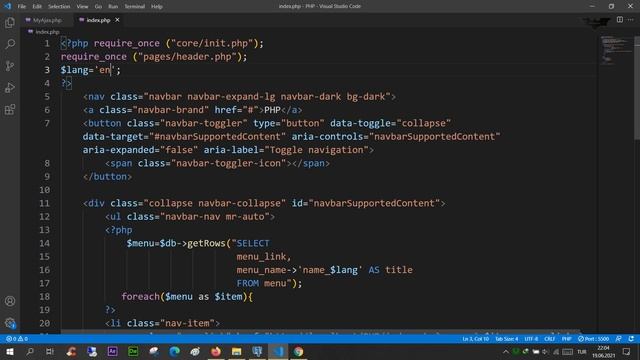Viewport: 640px width, 360px height.
Task: Change language mode via PHP indicator
Action: 567,339
